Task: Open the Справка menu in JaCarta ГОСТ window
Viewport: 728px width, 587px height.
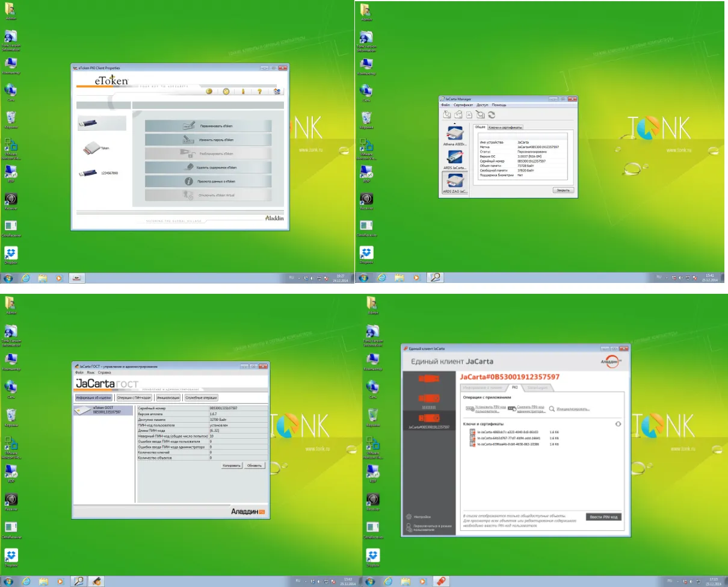Action: (105, 373)
